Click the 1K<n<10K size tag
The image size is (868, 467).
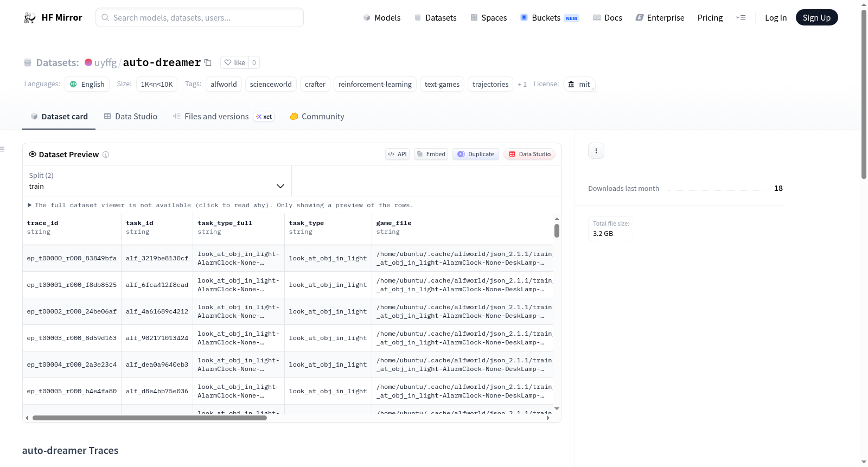point(157,84)
